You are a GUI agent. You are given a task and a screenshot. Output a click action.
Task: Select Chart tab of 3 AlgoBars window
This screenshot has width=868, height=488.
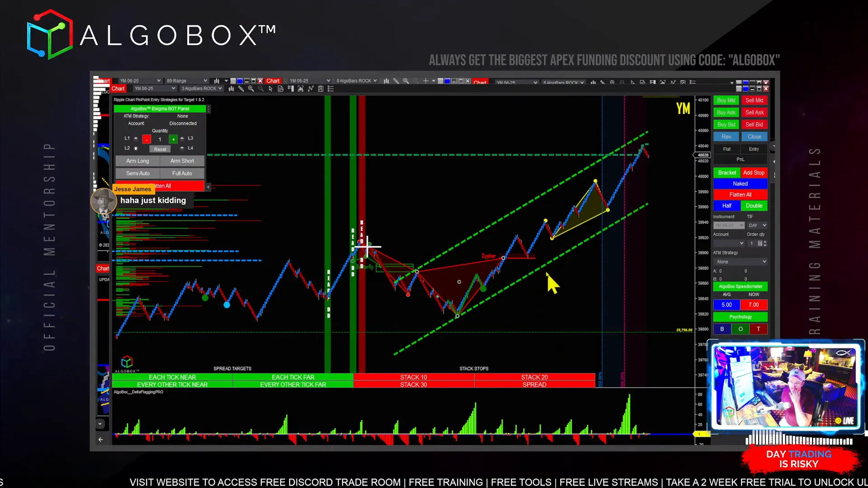coord(118,89)
